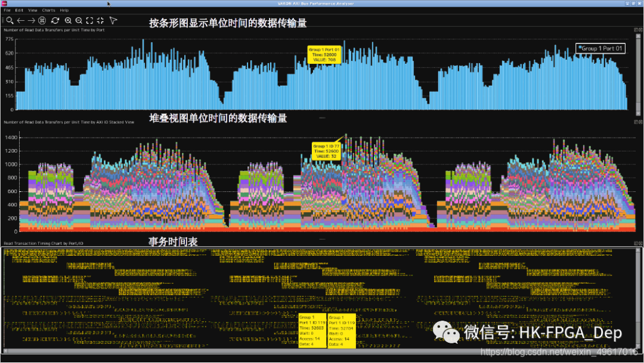Screen dimensions: 644x363
Task: Click the pink application icon in title bar
Action: click(x=4, y=4)
